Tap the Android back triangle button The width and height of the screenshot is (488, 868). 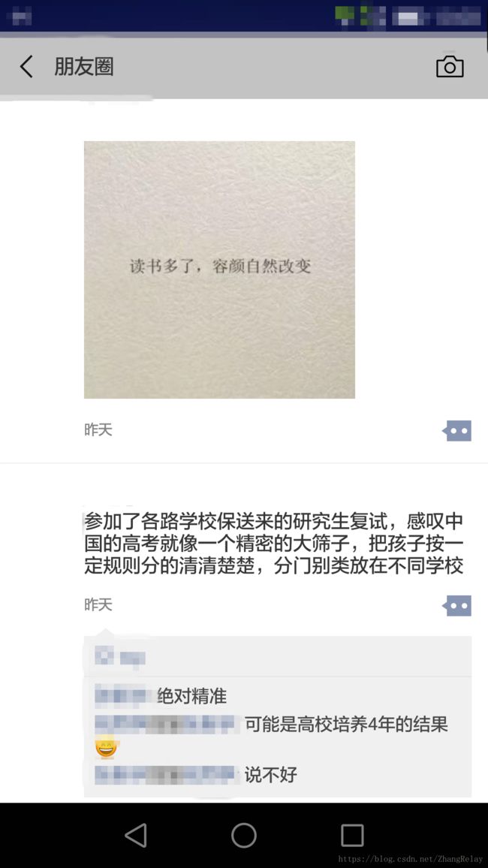click(136, 836)
